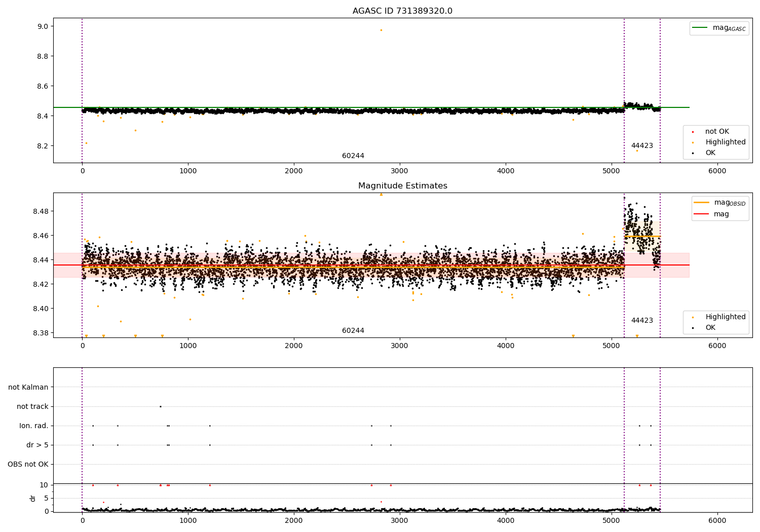The width and height of the screenshot is (760, 532).
Task: Click the 'OBS not OK' axis label
Action: pyautogui.click(x=28, y=464)
